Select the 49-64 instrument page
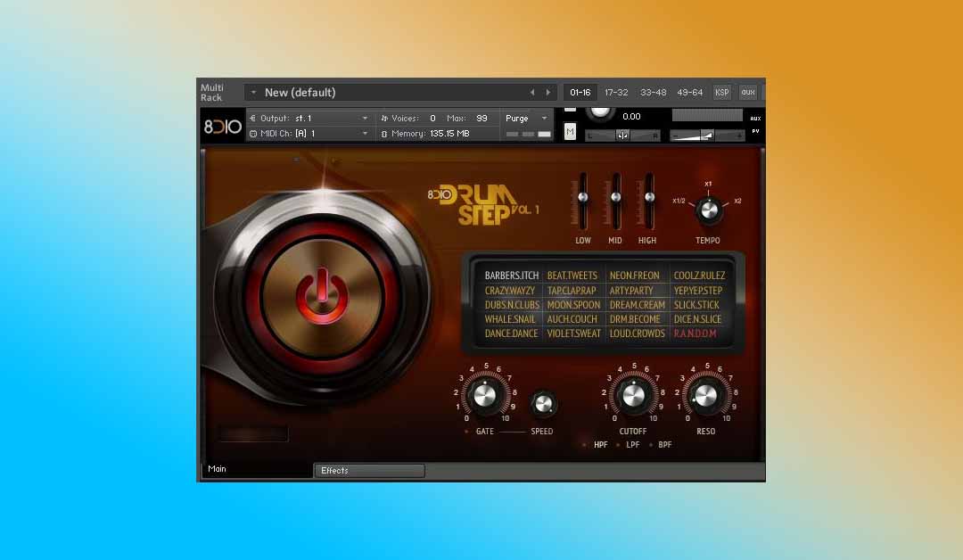The width and height of the screenshot is (963, 560). pyautogui.click(x=689, y=92)
